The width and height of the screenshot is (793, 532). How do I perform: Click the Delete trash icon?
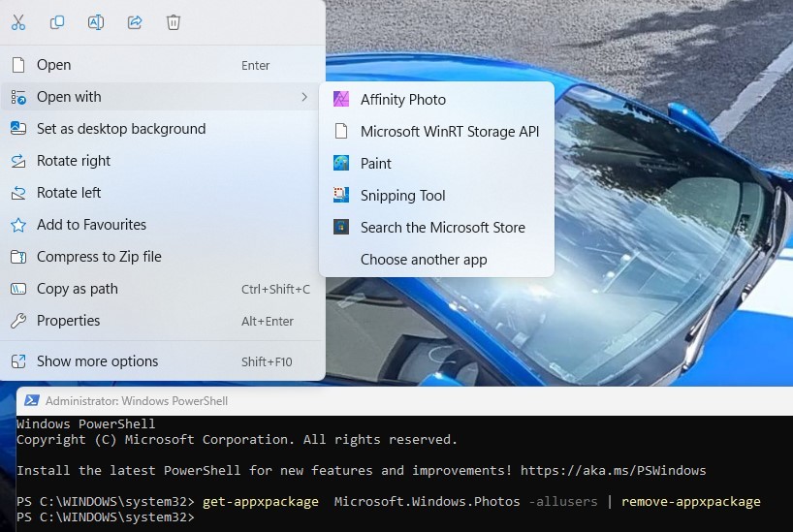[x=174, y=22]
